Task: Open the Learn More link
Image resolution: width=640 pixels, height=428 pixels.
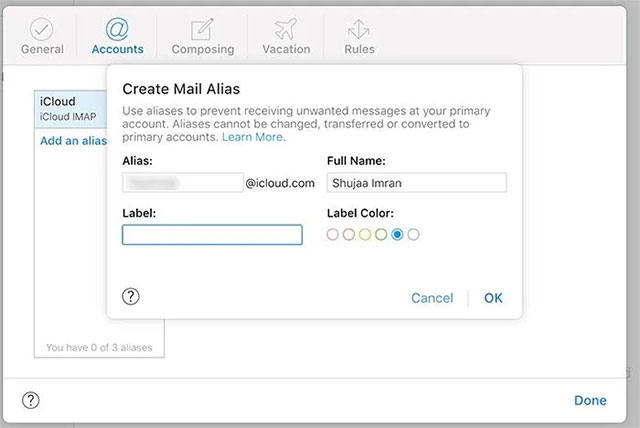Action: [x=253, y=137]
